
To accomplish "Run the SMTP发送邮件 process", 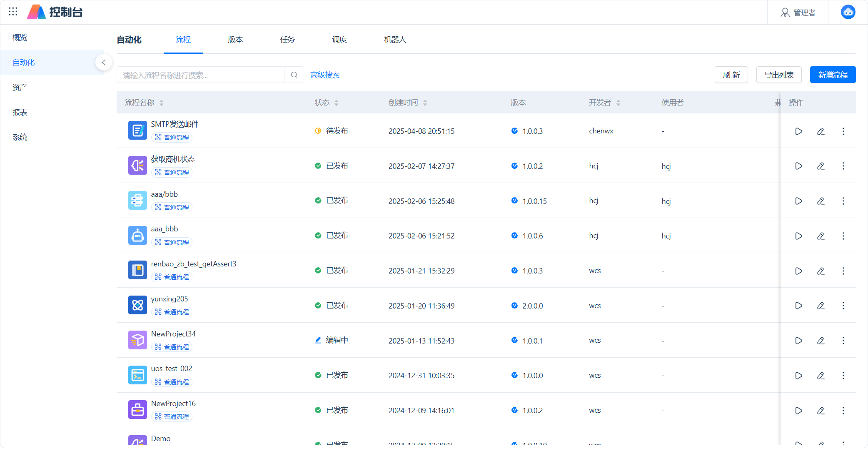I will click(798, 131).
